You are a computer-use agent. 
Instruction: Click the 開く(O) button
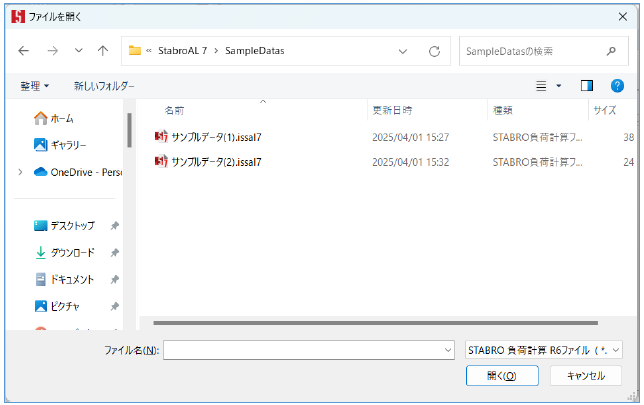(502, 376)
